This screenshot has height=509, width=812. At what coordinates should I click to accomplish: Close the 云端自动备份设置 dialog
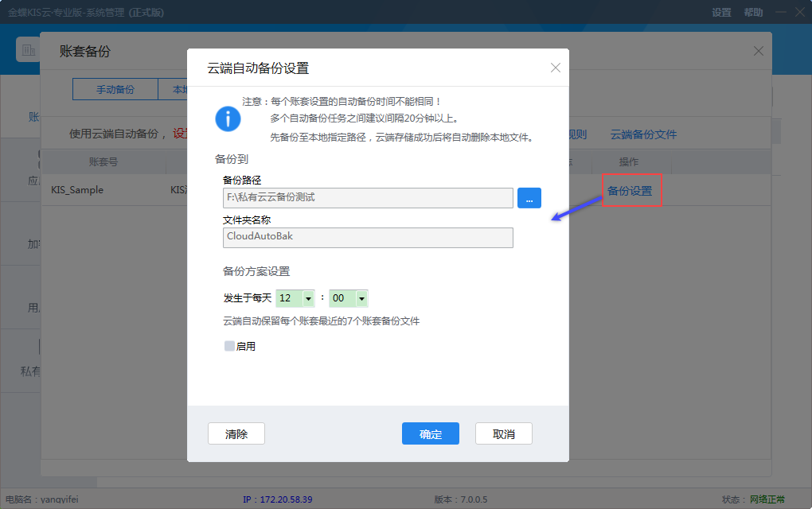(x=555, y=68)
